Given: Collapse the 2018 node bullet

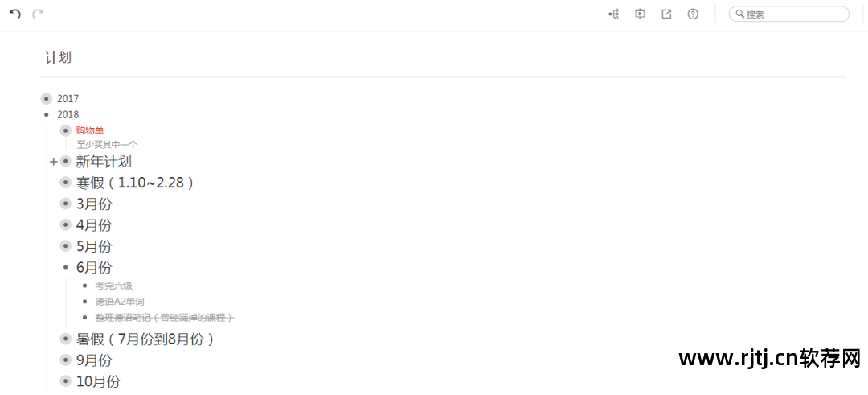Looking at the screenshot, I should [x=47, y=115].
